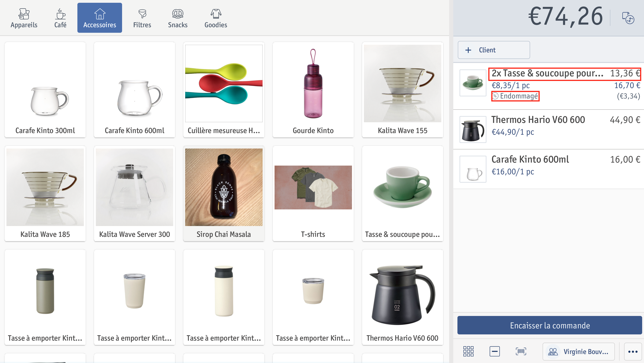Image resolution: width=644 pixels, height=363 pixels.
Task: Add Thermos Hario V60 600 product tile
Action: pyautogui.click(x=403, y=298)
